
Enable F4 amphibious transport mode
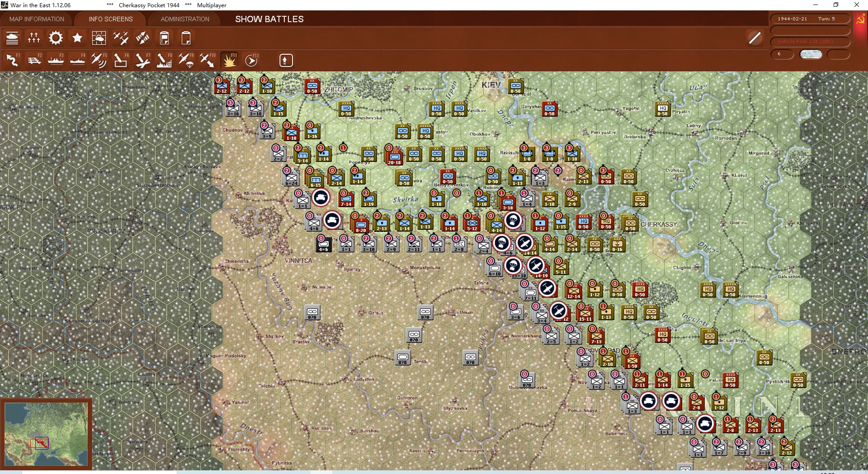coord(77,60)
